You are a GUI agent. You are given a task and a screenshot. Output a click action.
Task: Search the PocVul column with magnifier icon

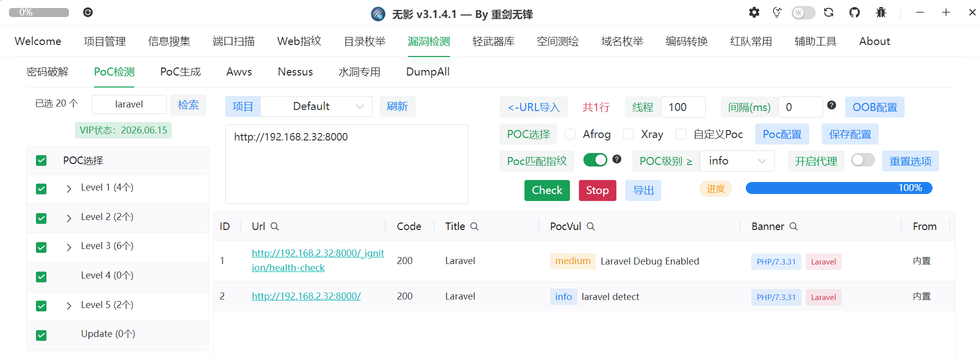pos(591,226)
